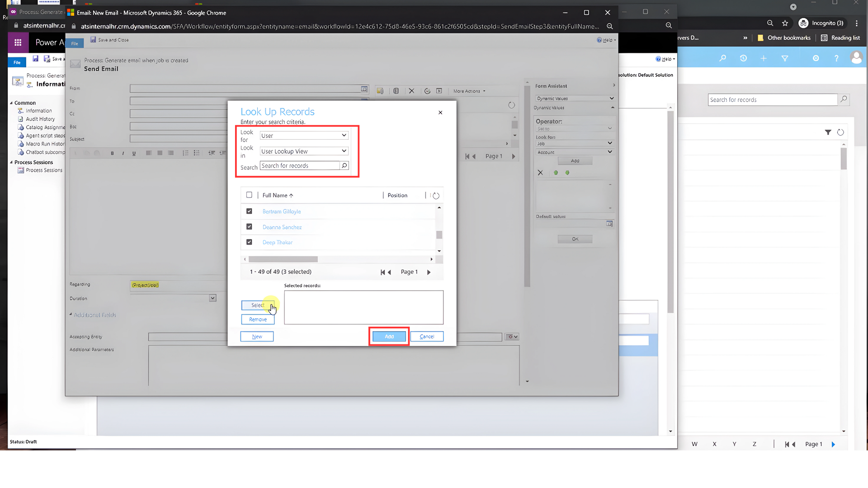Image resolution: width=868 pixels, height=488 pixels.
Task: Open the User Lookup View dropdown
Action: click(x=304, y=151)
